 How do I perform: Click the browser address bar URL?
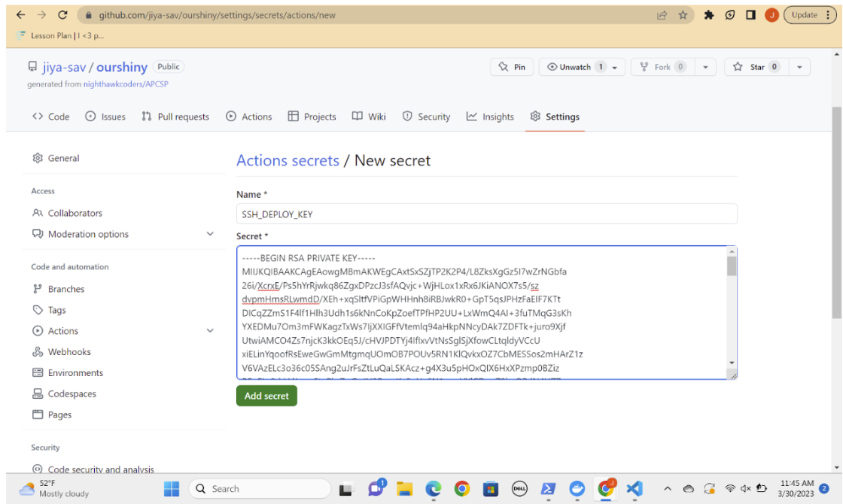pos(218,15)
